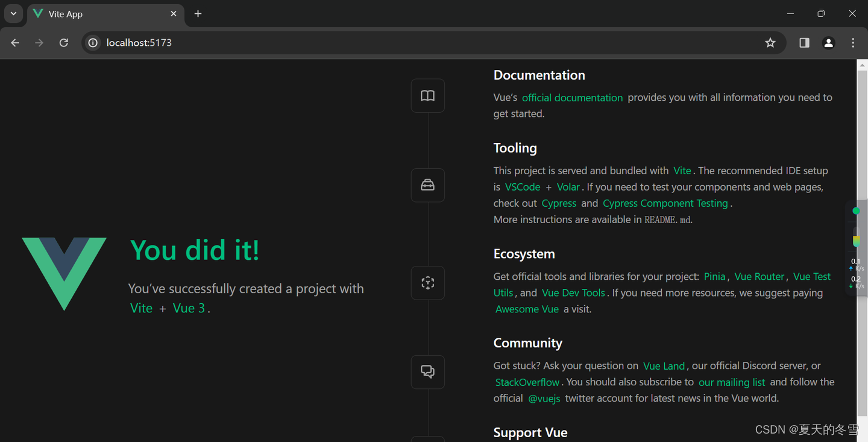
Task: Click the Vite link under You did it
Action: (141, 308)
